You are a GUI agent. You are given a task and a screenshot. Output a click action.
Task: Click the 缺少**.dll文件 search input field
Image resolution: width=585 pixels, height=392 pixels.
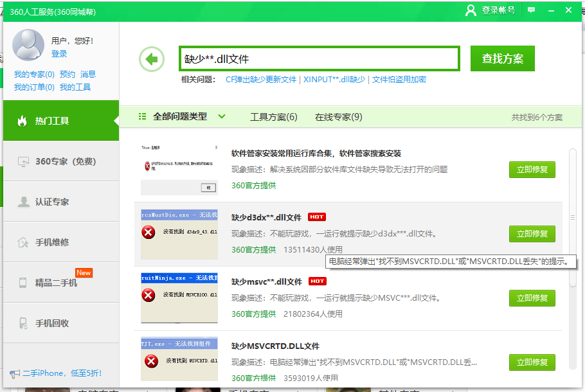pyautogui.click(x=319, y=59)
